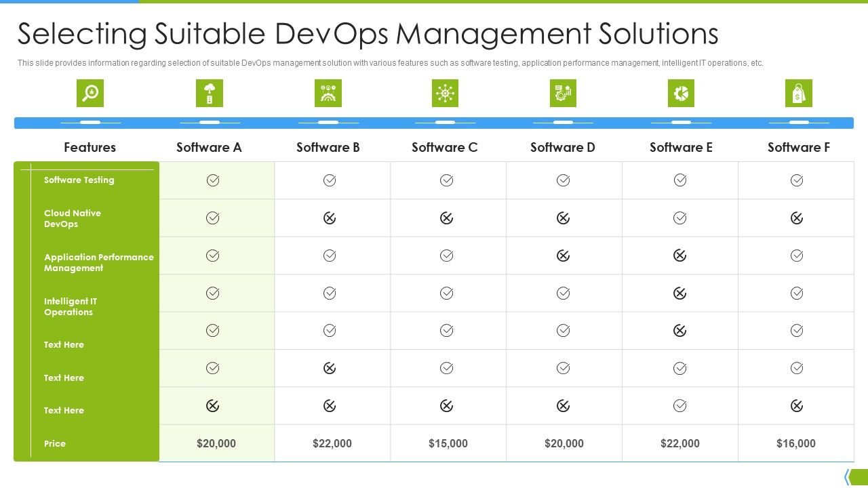Screen dimensions: 868x488
Task: Click Software A's $20,000 price
Action: [216, 443]
